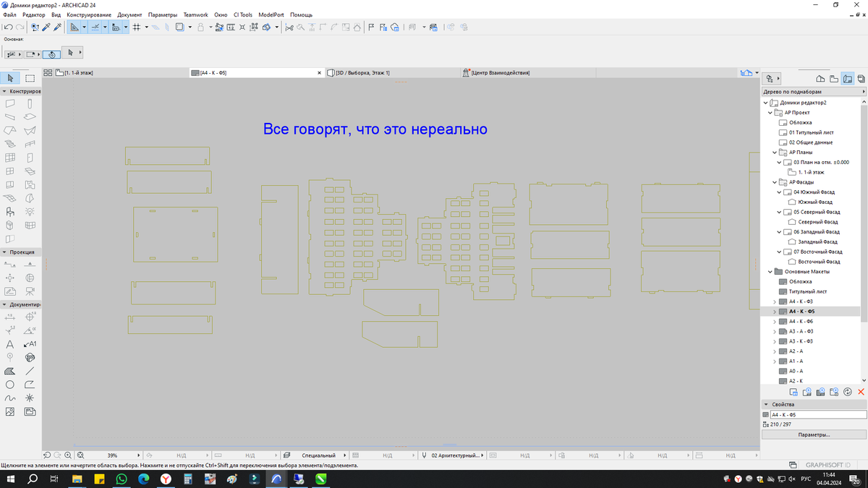Image resolution: width=868 pixels, height=488 pixels.
Task: Open Дерево по поднаборам dropdown
Action: pyautogui.click(x=814, y=92)
